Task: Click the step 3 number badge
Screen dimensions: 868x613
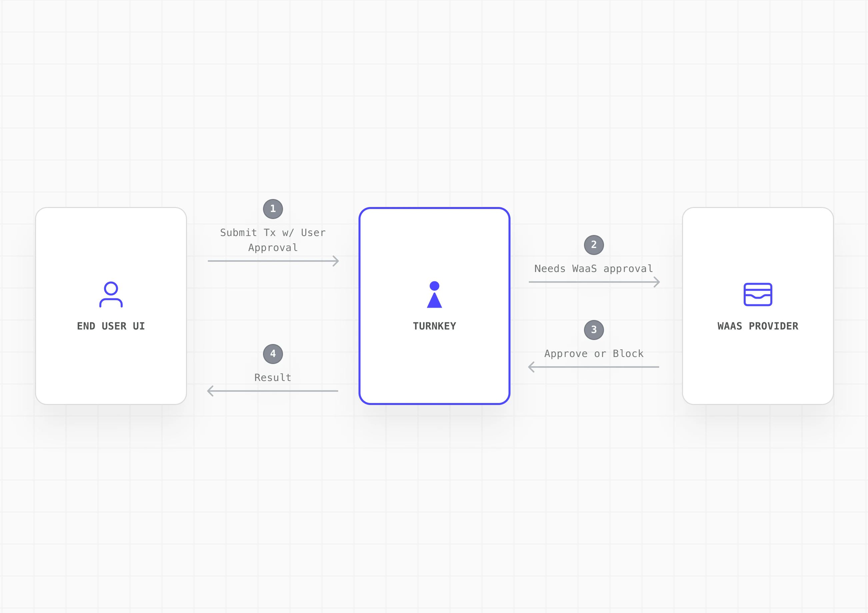Action: 594,330
